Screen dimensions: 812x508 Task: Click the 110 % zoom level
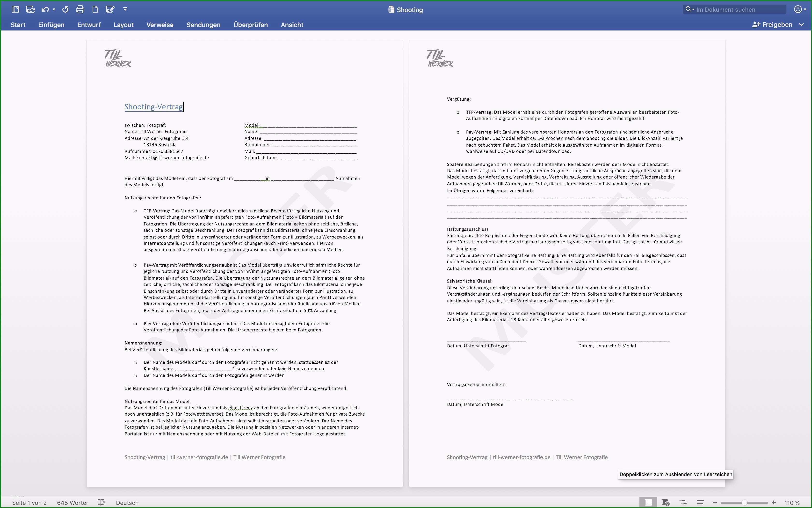pyautogui.click(x=792, y=503)
